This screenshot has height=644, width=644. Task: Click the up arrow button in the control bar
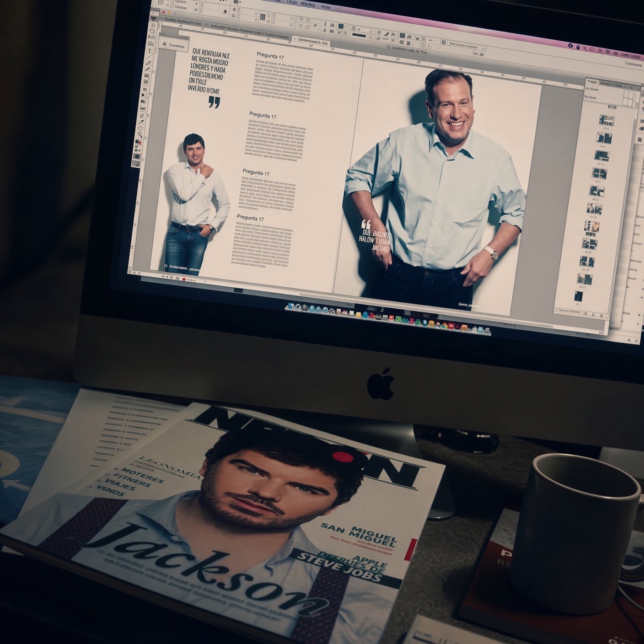click(x=225, y=11)
